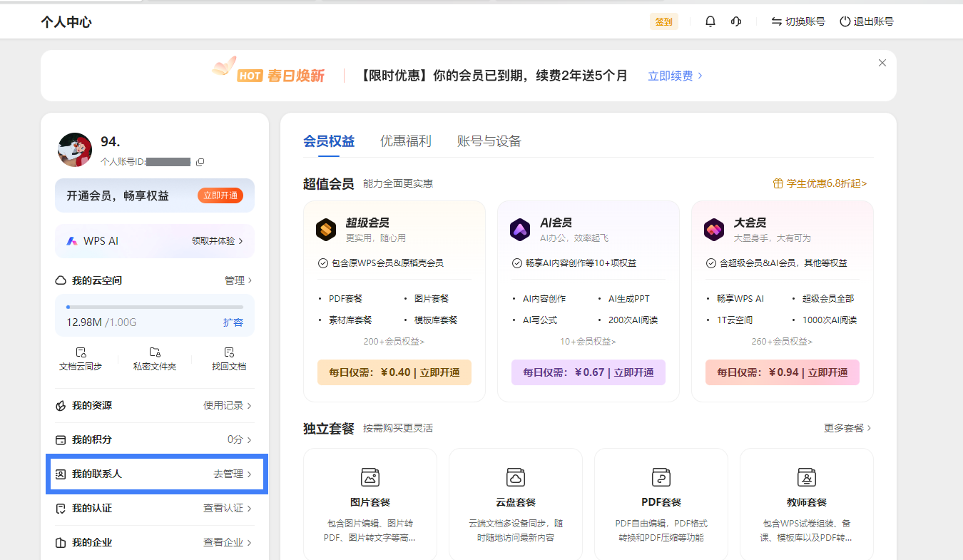Click the 我的云空间 cloud icon

point(61,280)
